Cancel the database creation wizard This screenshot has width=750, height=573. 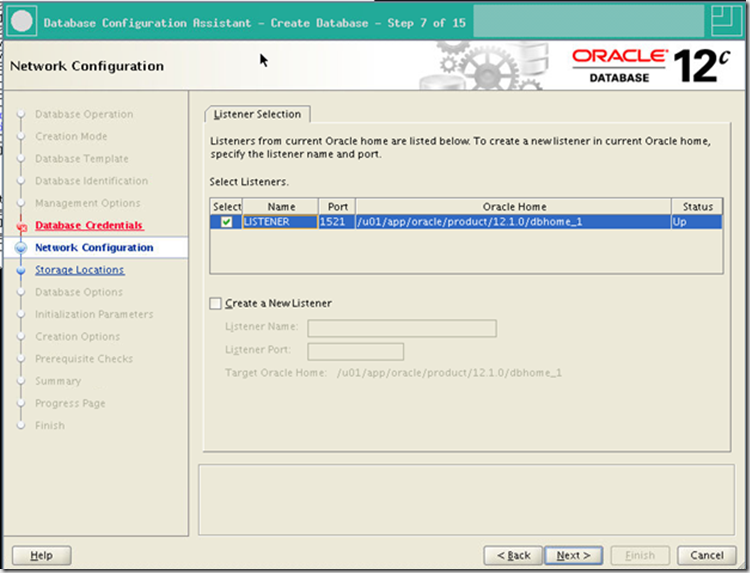[x=706, y=555]
